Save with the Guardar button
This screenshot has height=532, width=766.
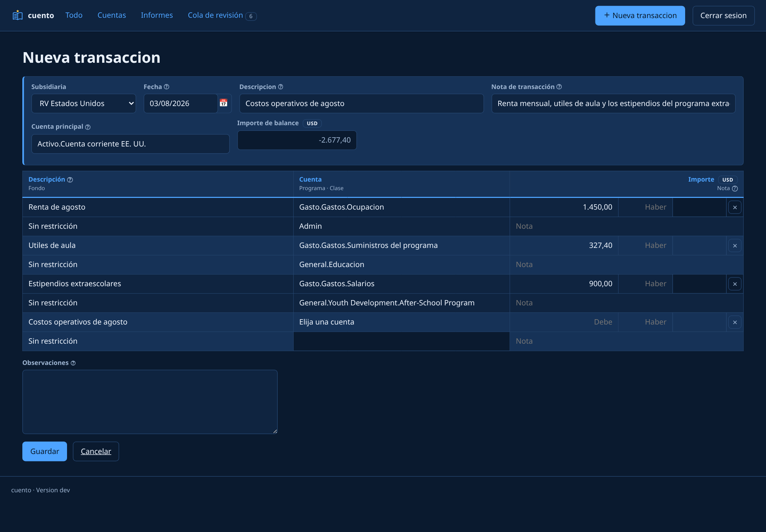tap(45, 451)
